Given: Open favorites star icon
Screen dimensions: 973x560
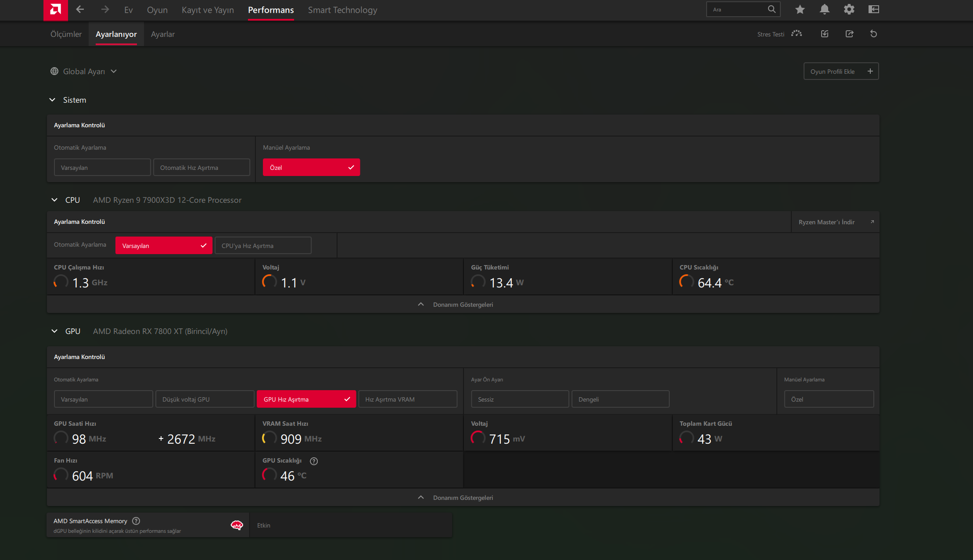Looking at the screenshot, I should tap(800, 9).
